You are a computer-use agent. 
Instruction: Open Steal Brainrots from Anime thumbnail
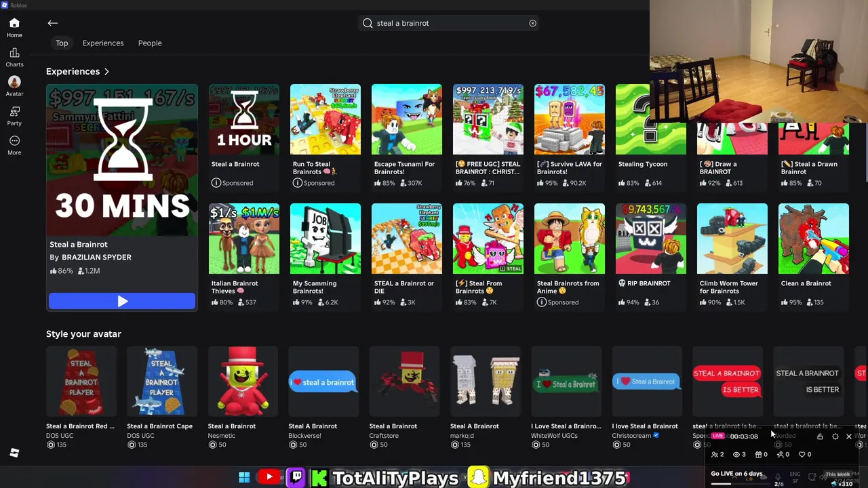coord(570,239)
